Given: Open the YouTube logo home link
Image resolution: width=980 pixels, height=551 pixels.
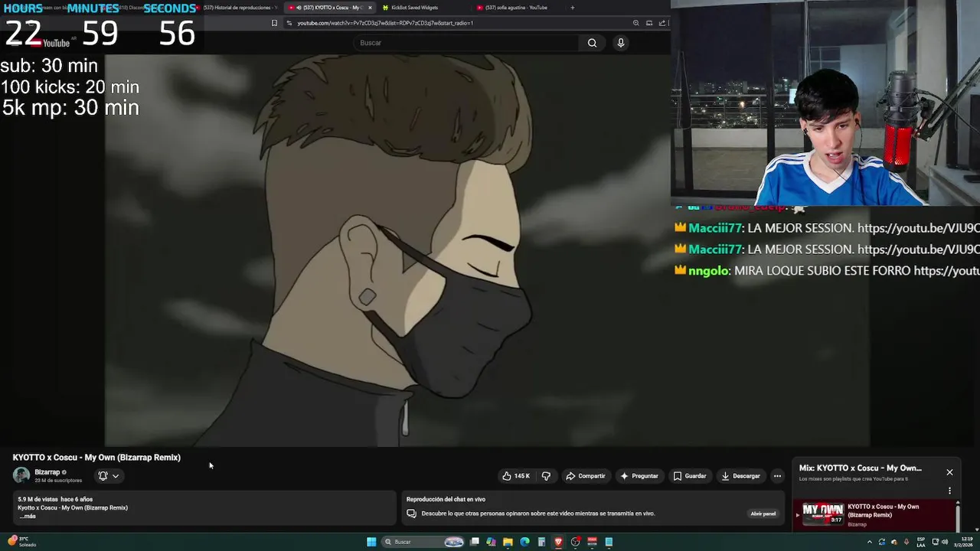Looking at the screenshot, I should pos(49,43).
